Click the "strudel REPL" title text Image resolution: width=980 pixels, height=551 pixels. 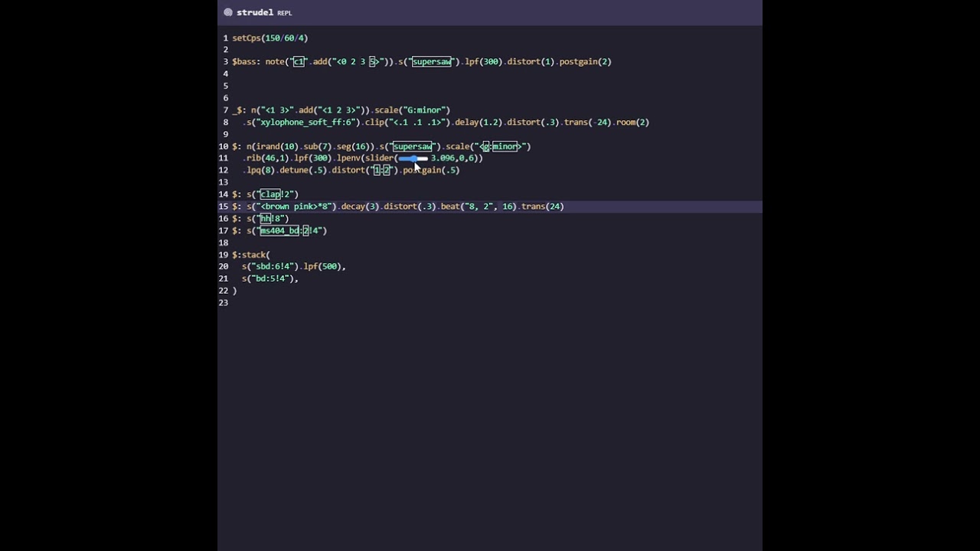pyautogui.click(x=264, y=12)
